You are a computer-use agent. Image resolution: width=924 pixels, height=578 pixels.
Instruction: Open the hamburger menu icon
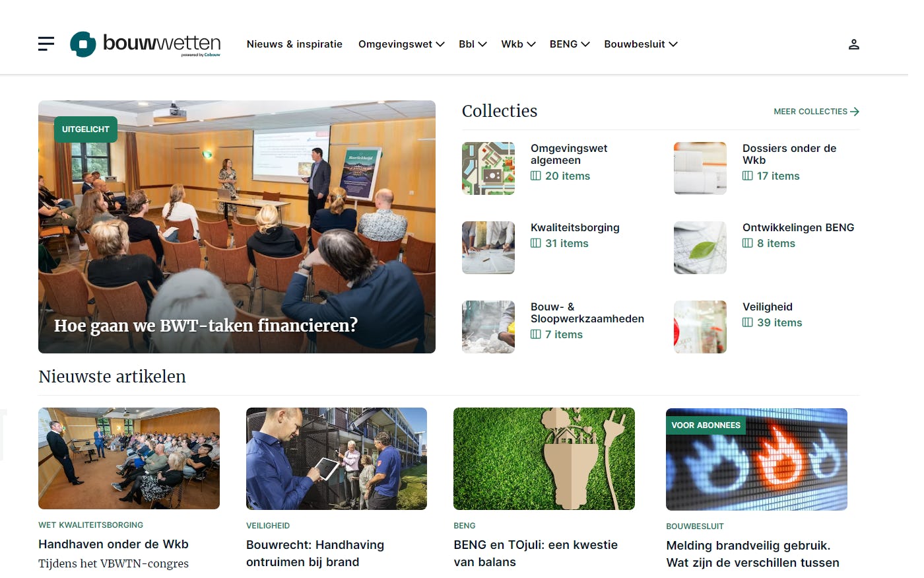46,44
